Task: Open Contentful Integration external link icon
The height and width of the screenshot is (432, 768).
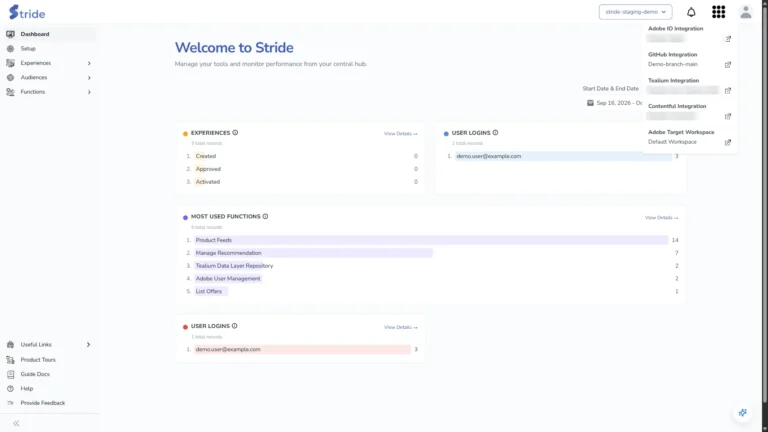Action: pos(728,117)
